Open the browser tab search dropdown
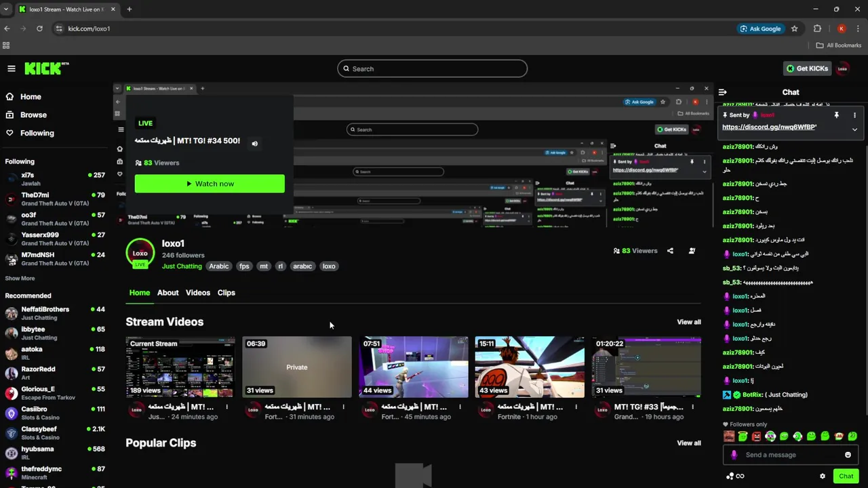This screenshot has width=868, height=488. coord(6,9)
